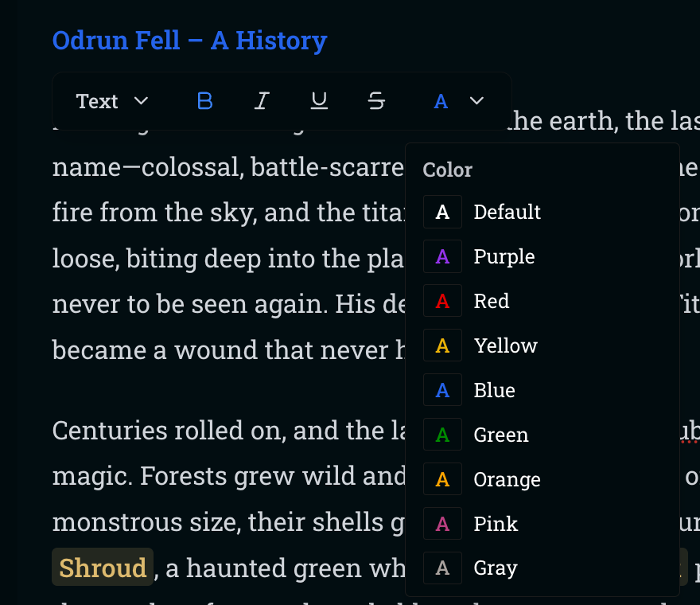Pick the yellow A color swatch

443,345
